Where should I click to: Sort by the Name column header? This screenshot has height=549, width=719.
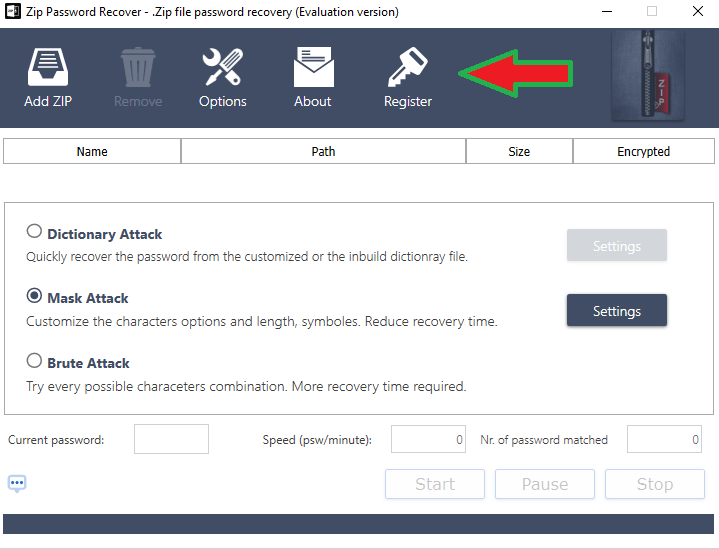coord(92,151)
